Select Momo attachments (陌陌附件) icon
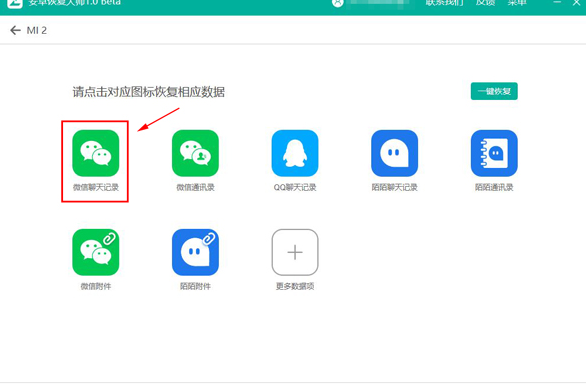This screenshot has width=586, height=386. coord(195,252)
